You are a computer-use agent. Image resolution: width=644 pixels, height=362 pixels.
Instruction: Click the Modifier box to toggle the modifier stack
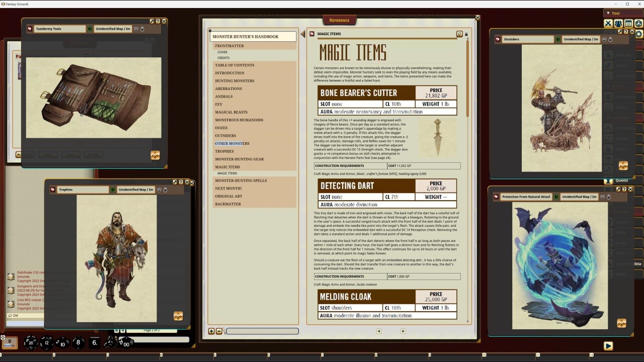(x=10, y=342)
